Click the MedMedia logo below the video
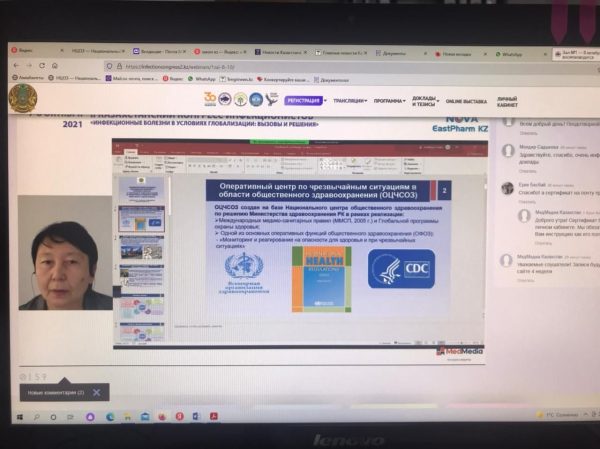The width and height of the screenshot is (600, 449). point(454,351)
